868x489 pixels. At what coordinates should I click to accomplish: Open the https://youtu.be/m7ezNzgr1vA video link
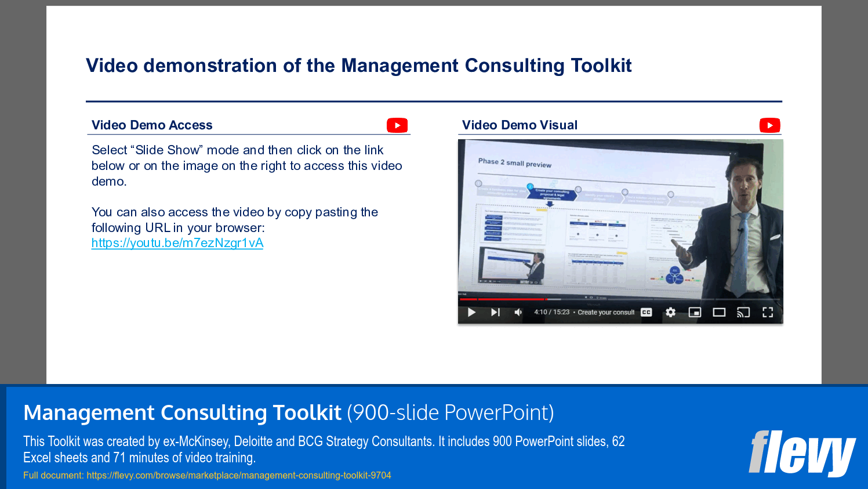tap(177, 243)
